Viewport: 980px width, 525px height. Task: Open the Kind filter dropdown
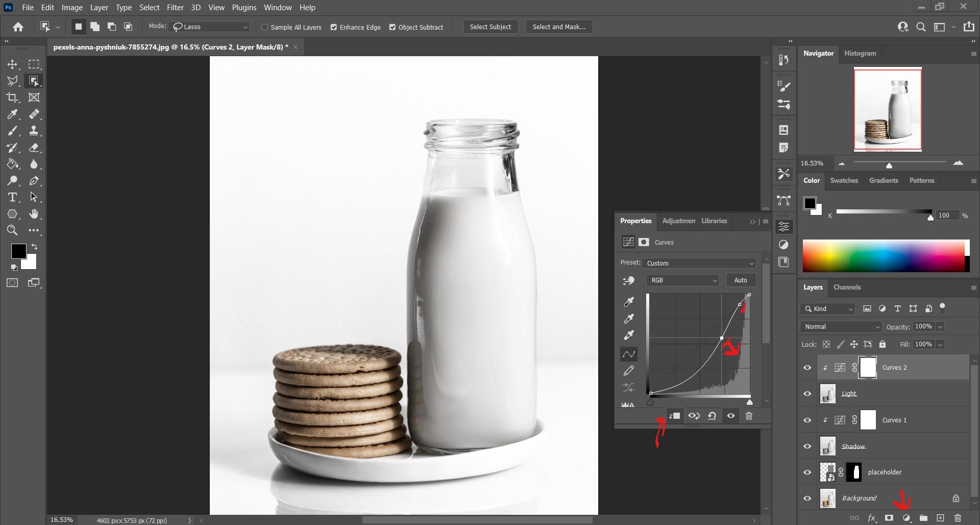[x=827, y=308]
